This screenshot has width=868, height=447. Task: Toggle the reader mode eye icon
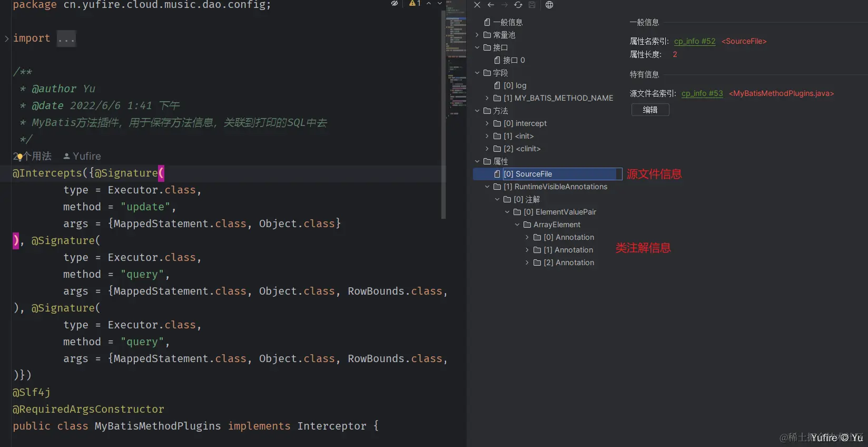coord(394,4)
